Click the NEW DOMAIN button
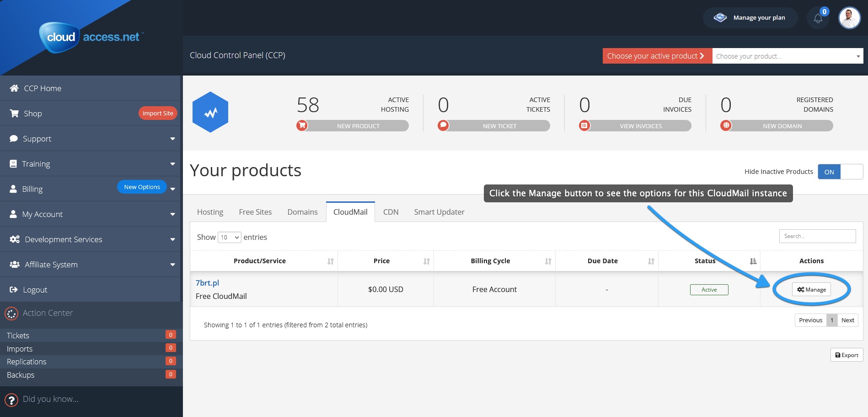Image resolution: width=868 pixels, height=417 pixels. pyautogui.click(x=777, y=125)
